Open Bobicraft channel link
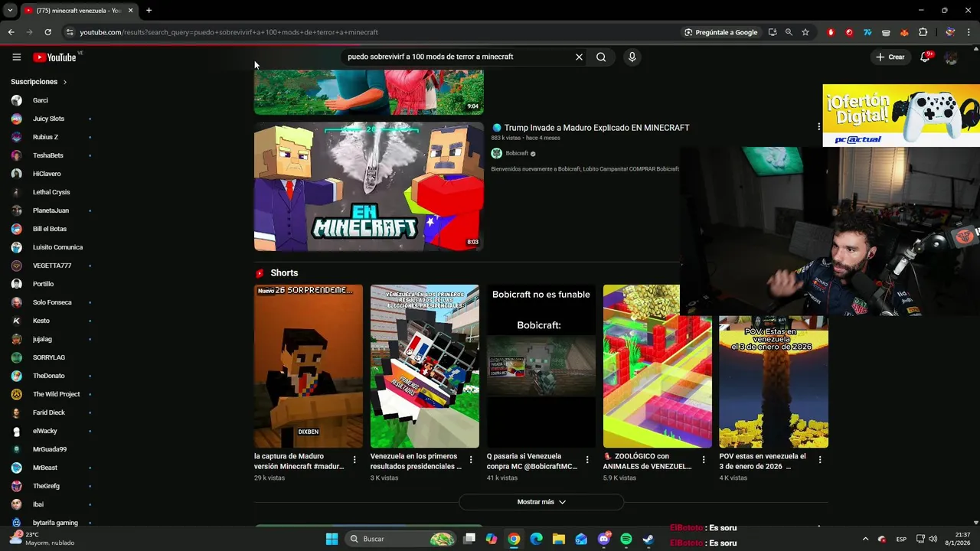 click(x=517, y=153)
